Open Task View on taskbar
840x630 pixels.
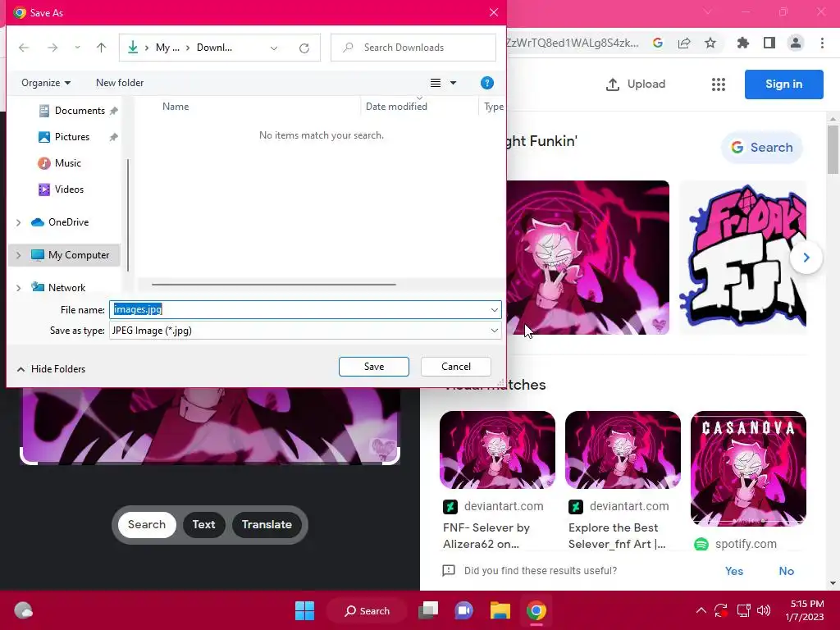coord(428,610)
